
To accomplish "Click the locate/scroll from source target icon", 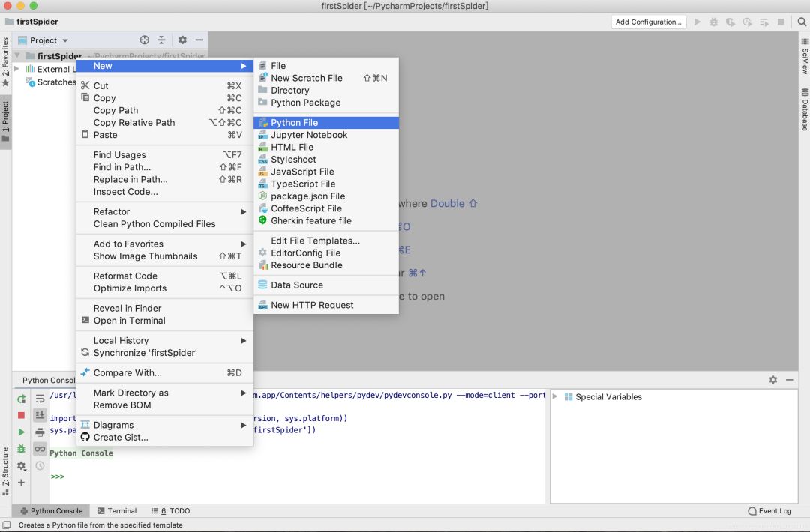I will (145, 40).
